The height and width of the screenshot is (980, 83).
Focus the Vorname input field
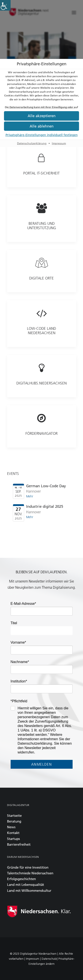coord(41,650)
